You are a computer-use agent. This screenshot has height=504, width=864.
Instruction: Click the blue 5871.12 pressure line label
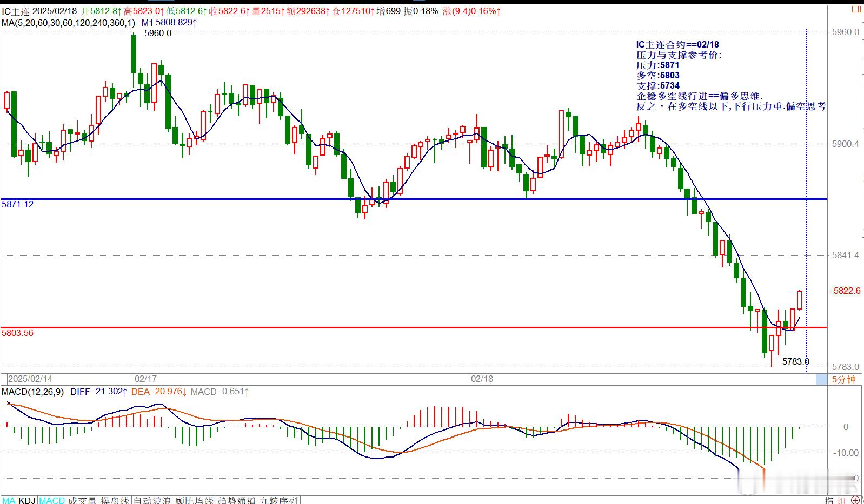18,204
